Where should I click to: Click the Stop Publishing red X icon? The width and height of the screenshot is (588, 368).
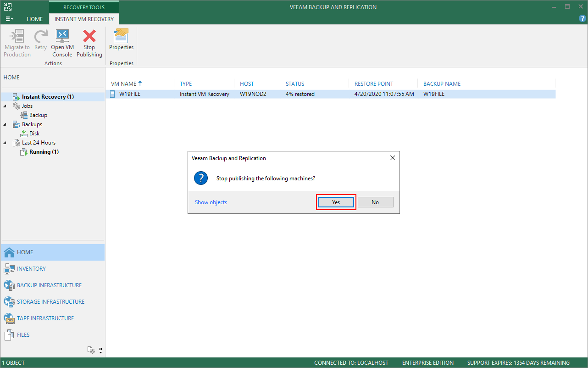point(89,36)
